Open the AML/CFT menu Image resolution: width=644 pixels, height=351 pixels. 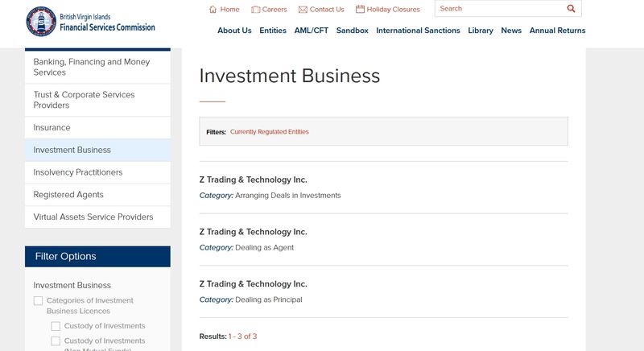(312, 31)
